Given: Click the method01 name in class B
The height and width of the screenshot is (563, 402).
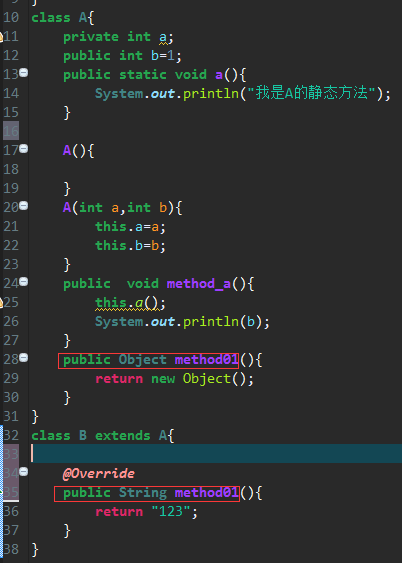Looking at the screenshot, I should [x=206, y=493].
